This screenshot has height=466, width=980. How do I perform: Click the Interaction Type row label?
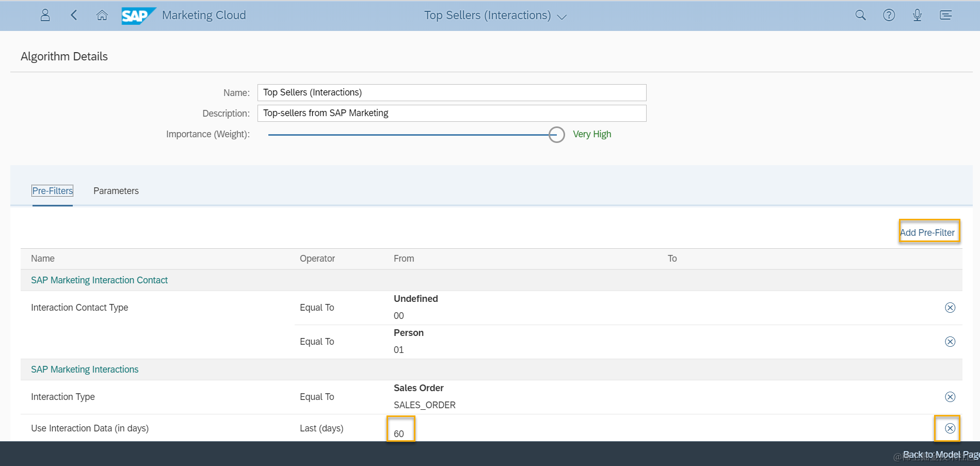click(63, 397)
